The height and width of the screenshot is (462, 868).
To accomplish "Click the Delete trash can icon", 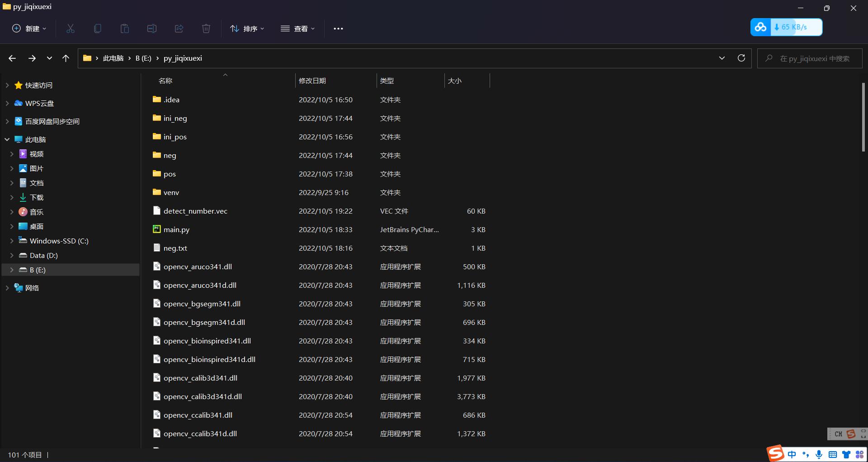I will coord(206,29).
